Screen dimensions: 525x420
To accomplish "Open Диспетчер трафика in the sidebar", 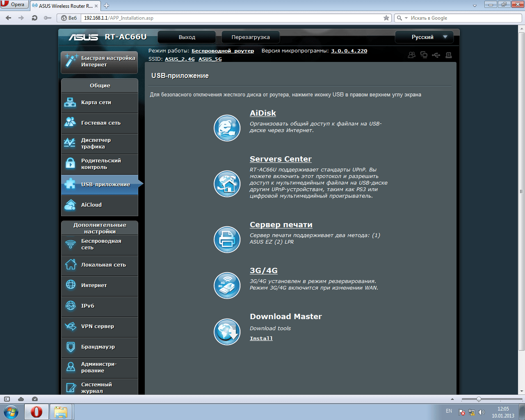I will tap(100, 144).
